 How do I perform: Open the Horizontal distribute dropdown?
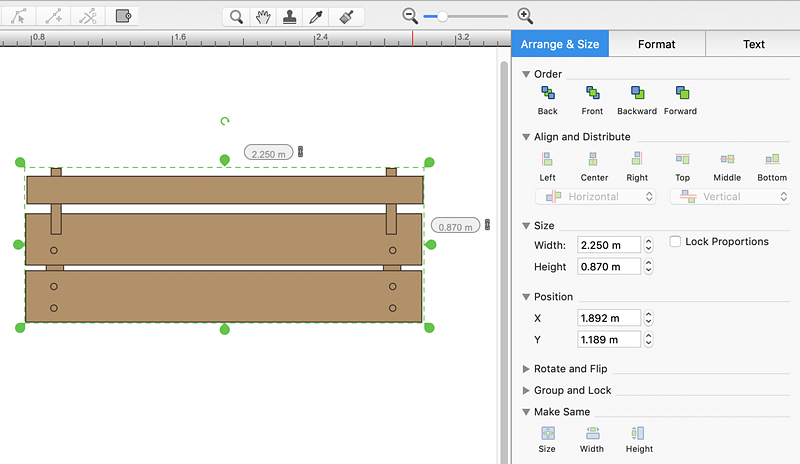point(595,197)
